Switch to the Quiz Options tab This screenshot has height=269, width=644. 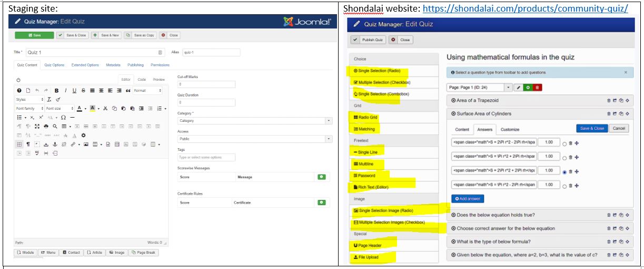point(54,65)
